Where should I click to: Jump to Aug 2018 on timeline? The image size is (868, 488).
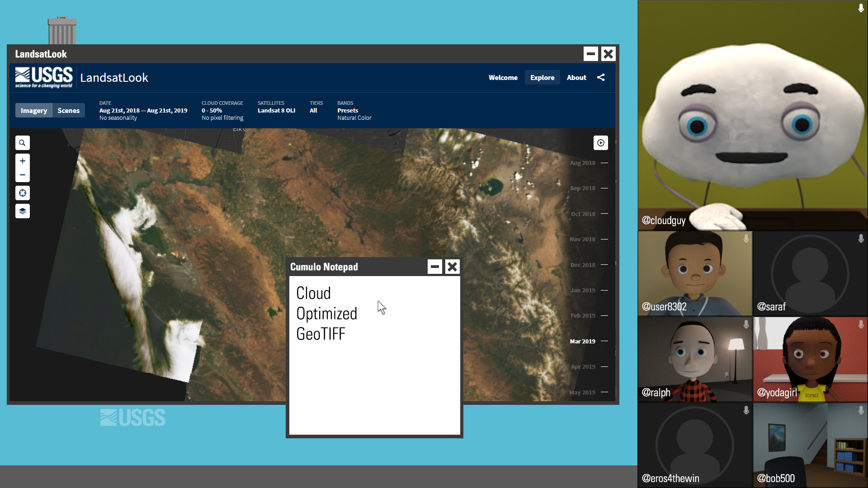(x=589, y=163)
